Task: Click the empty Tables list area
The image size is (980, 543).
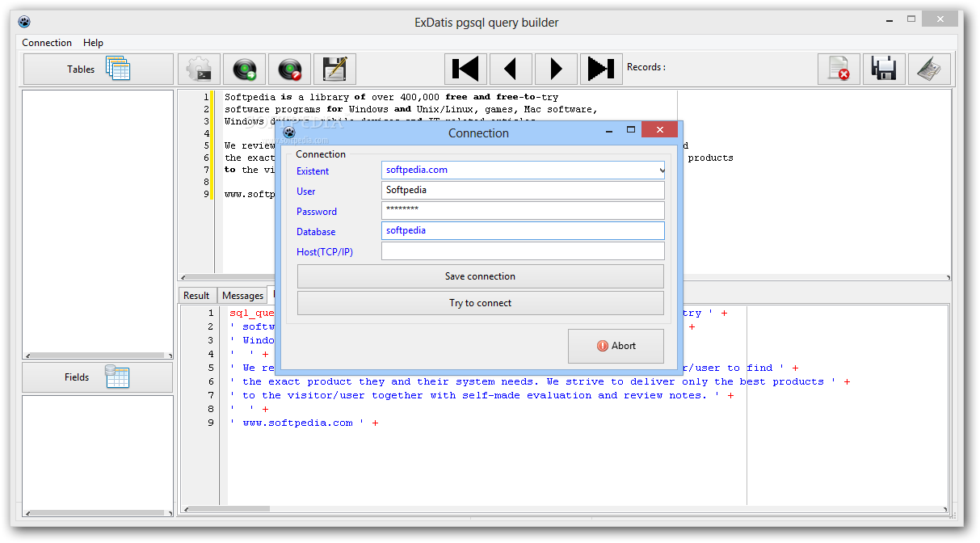Action: pyautogui.click(x=98, y=220)
